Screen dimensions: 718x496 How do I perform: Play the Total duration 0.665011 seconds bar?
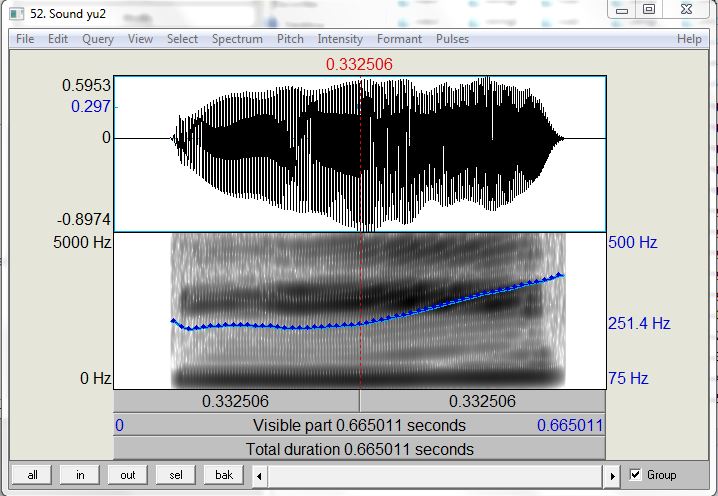(359, 449)
